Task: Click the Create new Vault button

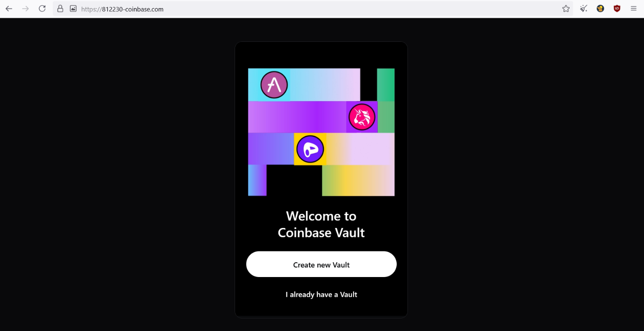Action: (x=322, y=264)
